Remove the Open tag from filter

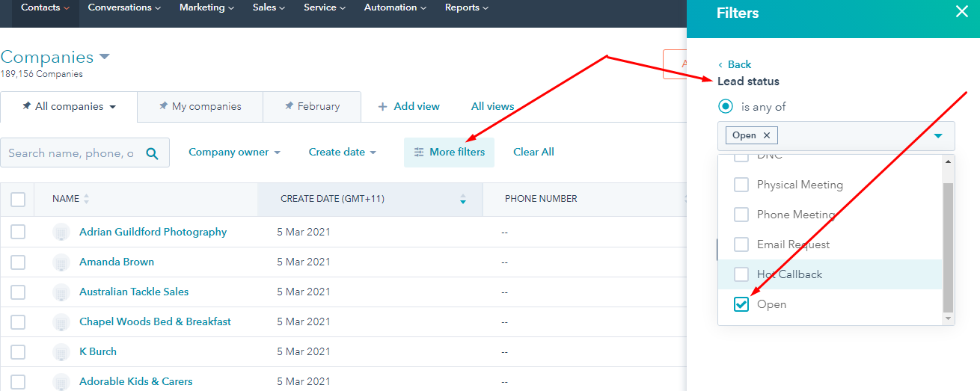point(766,135)
